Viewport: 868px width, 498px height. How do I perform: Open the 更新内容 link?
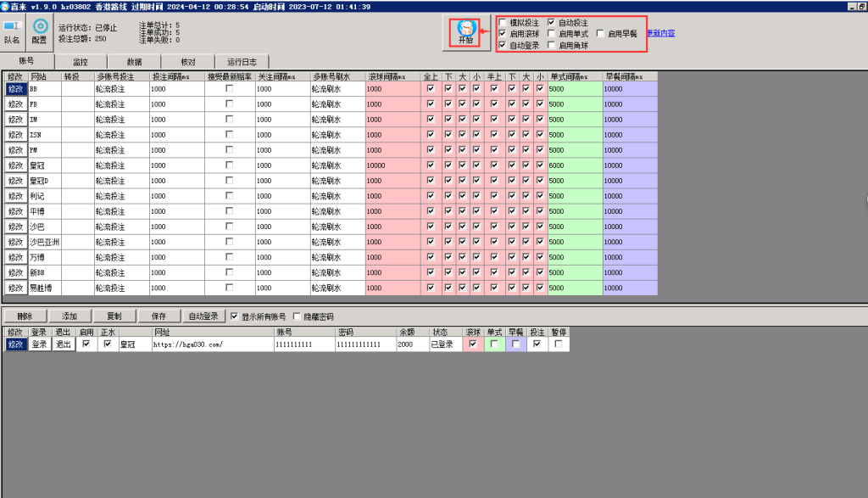661,33
